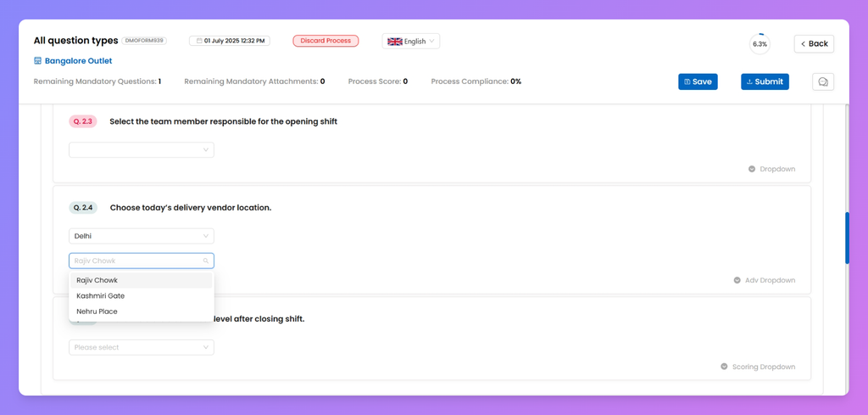Open the Bangalore Outlet link

click(79, 61)
